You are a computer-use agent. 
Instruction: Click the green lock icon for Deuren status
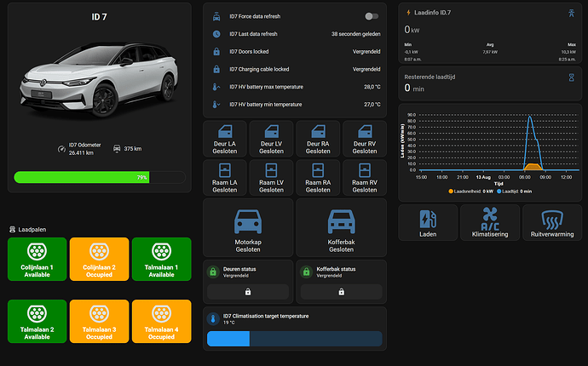coord(213,272)
